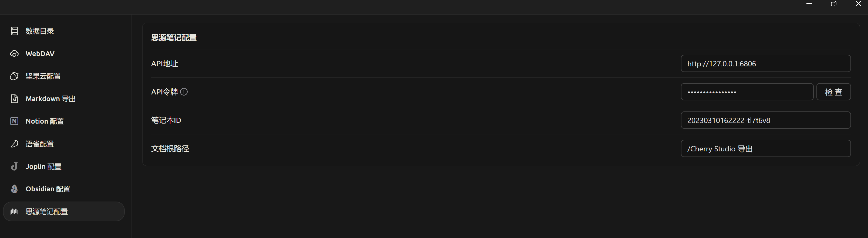Click the WebDAV cloud icon
This screenshot has height=238, width=868.
click(14, 53)
